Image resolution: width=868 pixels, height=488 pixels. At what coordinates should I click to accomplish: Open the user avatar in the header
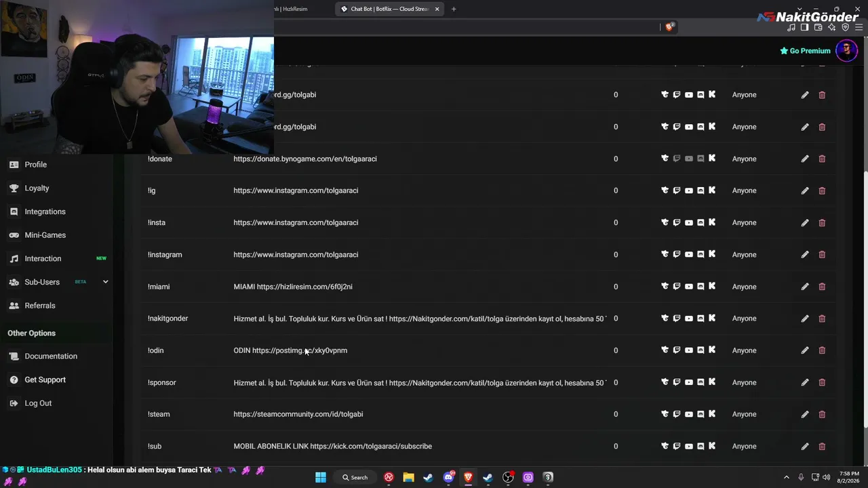[x=846, y=51]
